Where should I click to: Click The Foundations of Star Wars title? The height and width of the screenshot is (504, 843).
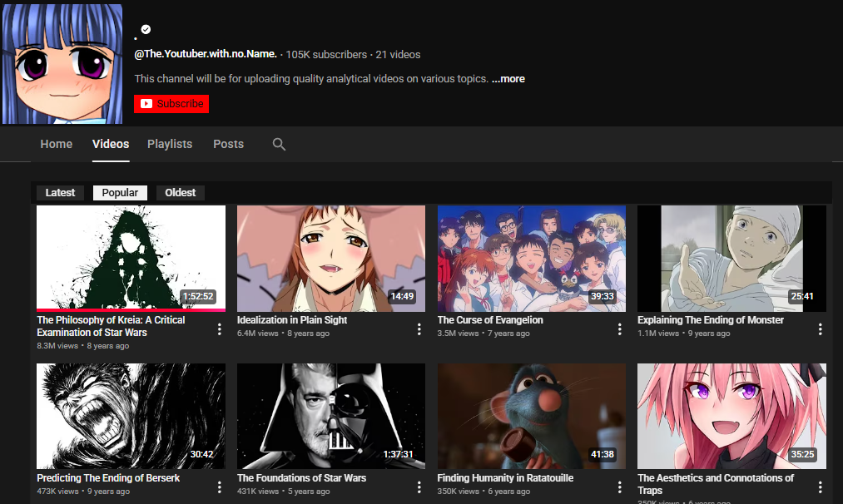pos(301,477)
